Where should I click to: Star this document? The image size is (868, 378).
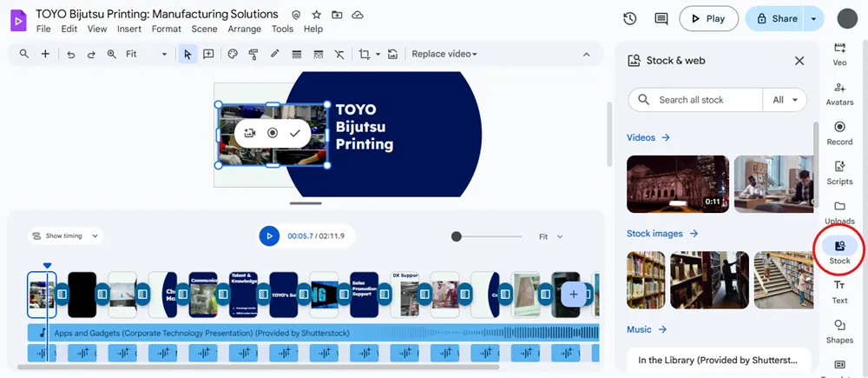point(317,15)
